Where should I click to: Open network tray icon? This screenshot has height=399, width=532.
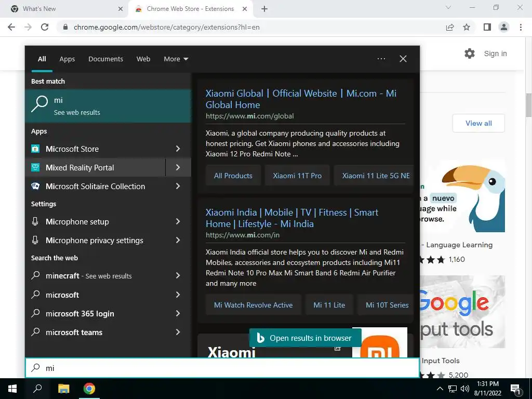click(x=453, y=389)
